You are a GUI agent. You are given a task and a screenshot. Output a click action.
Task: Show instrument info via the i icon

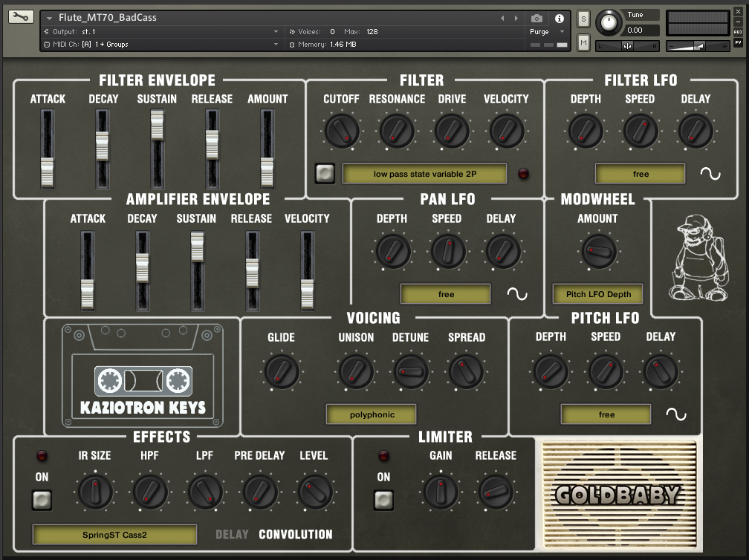click(560, 18)
